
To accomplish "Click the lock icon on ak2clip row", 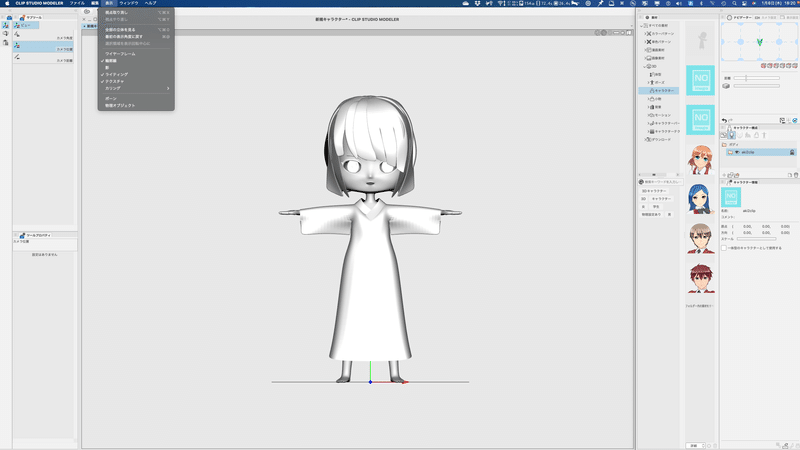I will click(x=792, y=152).
